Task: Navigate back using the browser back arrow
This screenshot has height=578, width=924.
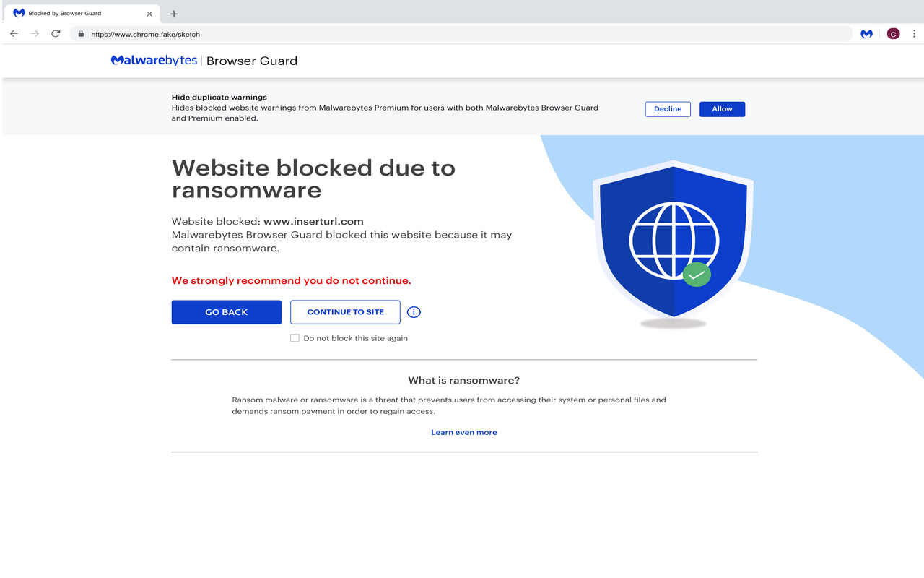Action: (14, 33)
